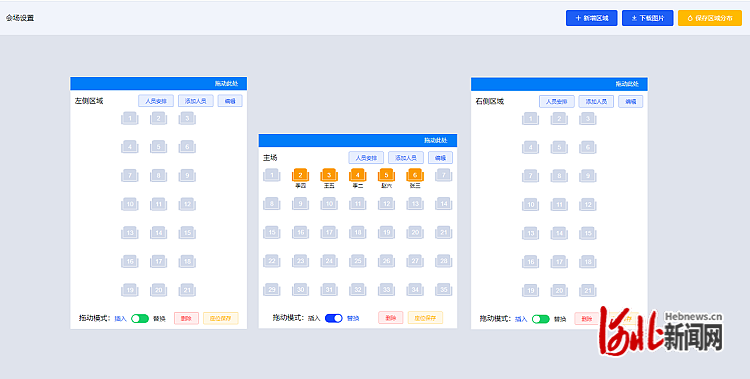Click the 左侧区域 panel title text
This screenshot has height=379, width=750.
[89, 101]
